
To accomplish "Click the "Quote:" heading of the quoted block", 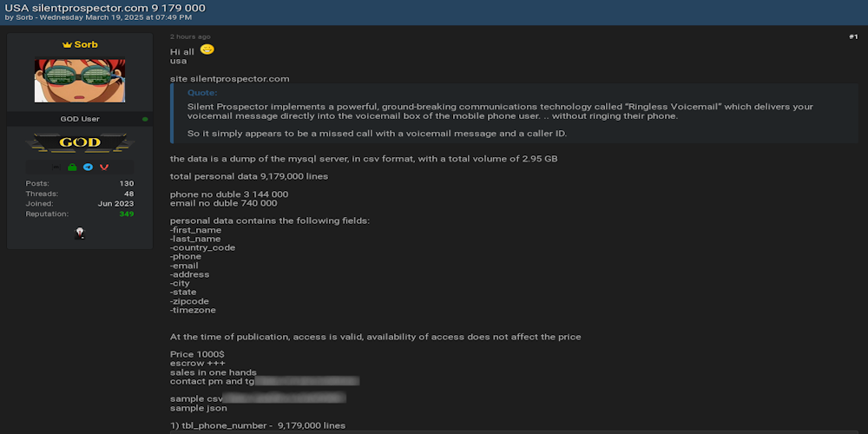I will 202,92.
